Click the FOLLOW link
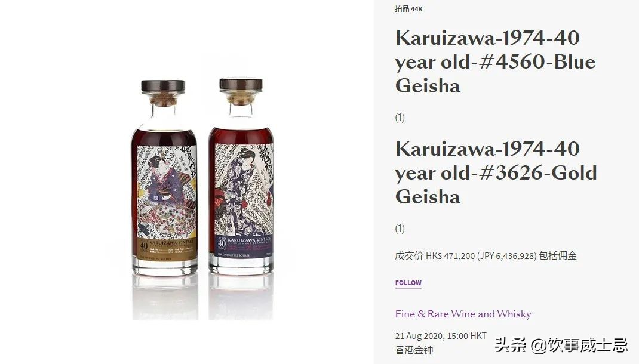Image resolution: width=639 pixels, height=364 pixels. coord(408,283)
